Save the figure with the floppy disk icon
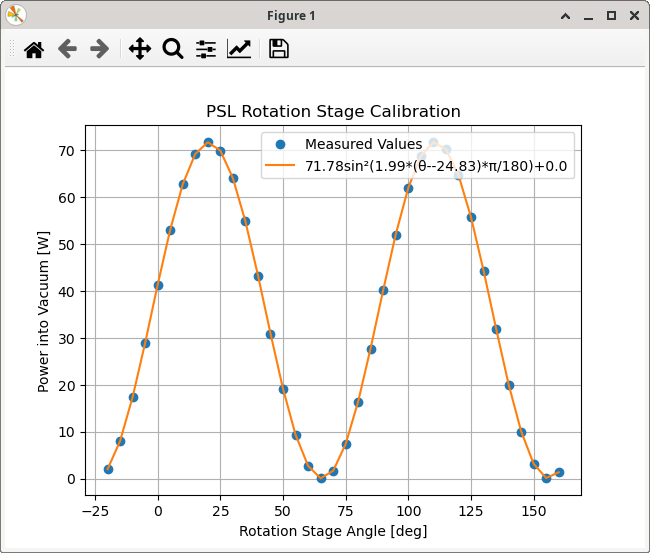 [279, 49]
